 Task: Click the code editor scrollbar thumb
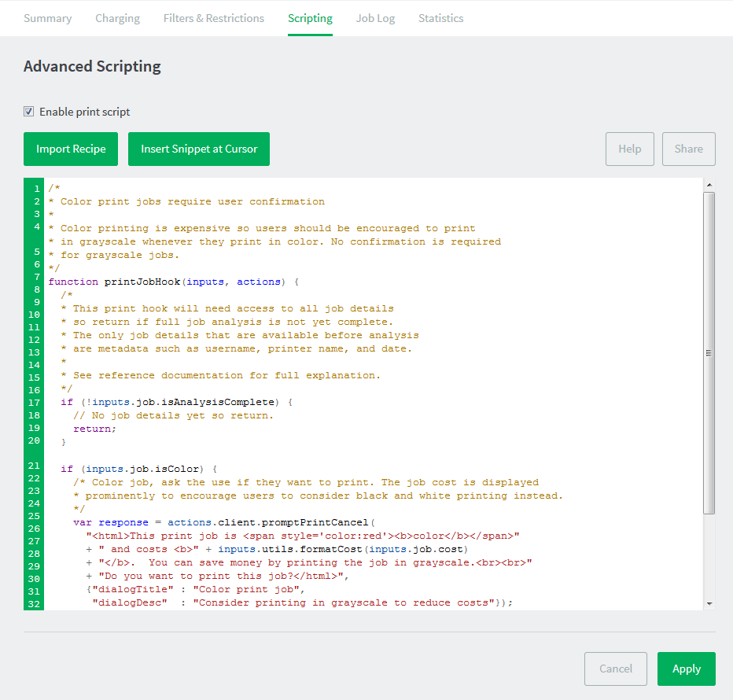(x=709, y=353)
